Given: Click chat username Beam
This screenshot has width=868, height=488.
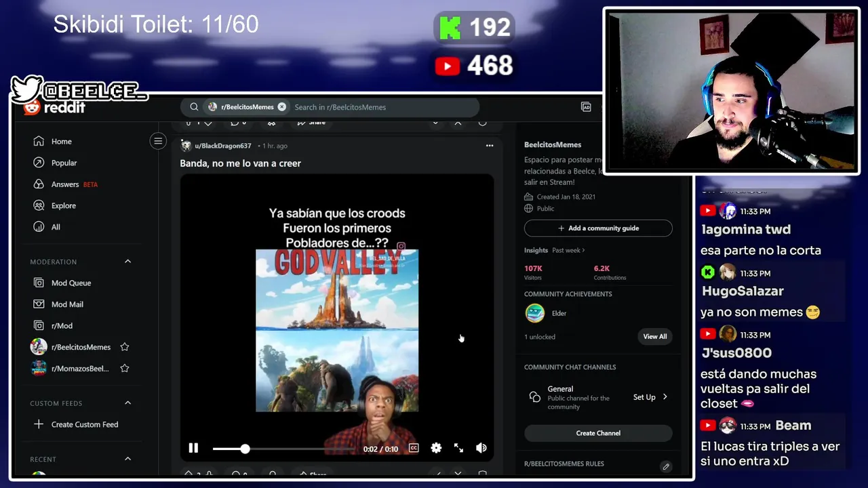Looking at the screenshot, I should 793,426.
